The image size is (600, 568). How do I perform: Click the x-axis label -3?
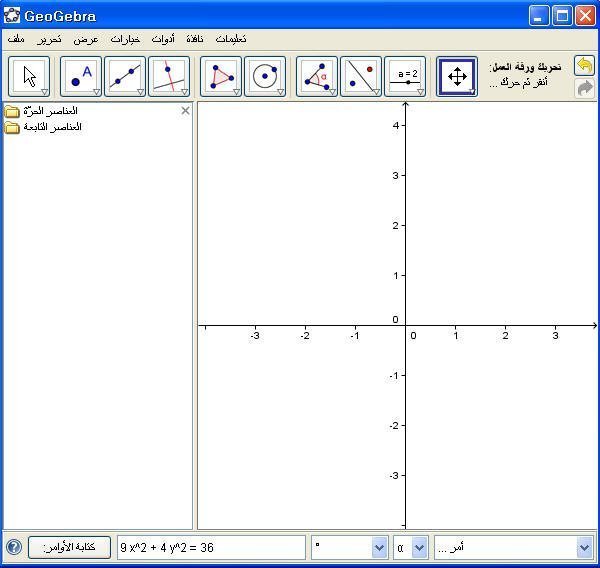point(255,336)
